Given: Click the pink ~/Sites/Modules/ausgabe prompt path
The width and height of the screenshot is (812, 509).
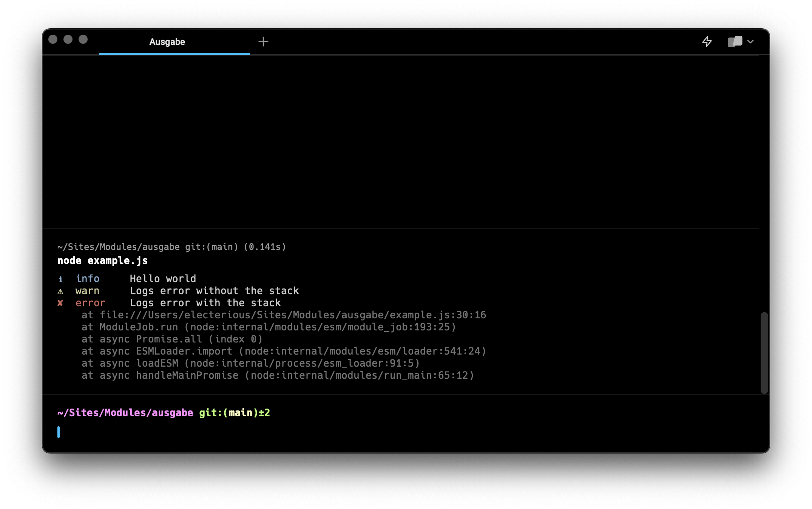Looking at the screenshot, I should [125, 413].
